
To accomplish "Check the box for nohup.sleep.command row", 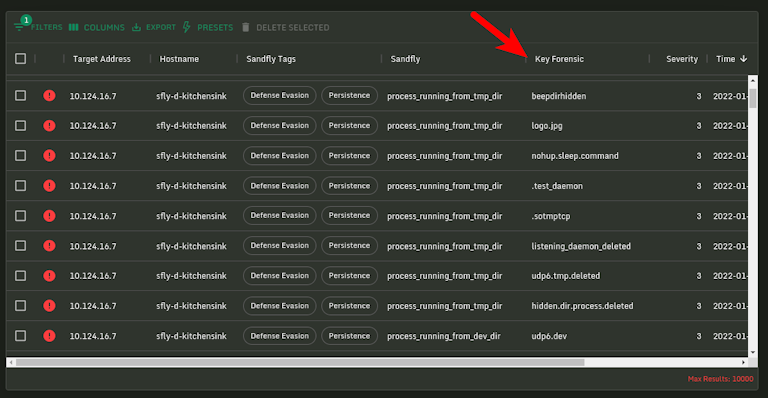I will coord(21,156).
